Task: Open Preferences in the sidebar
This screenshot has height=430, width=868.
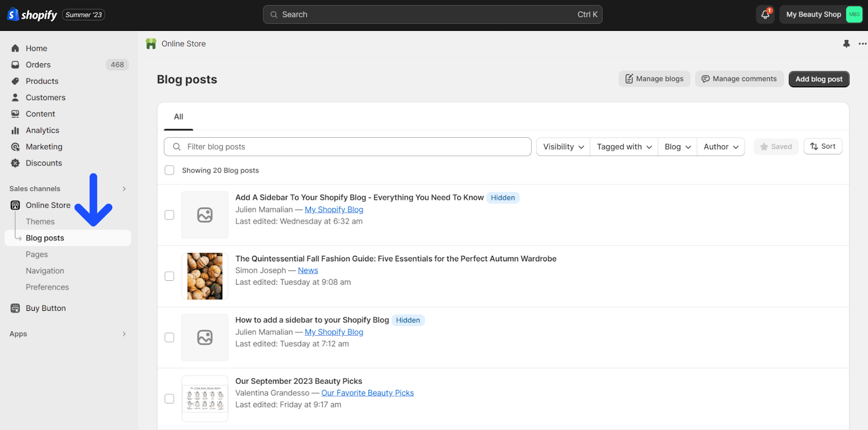Action: [x=47, y=287]
